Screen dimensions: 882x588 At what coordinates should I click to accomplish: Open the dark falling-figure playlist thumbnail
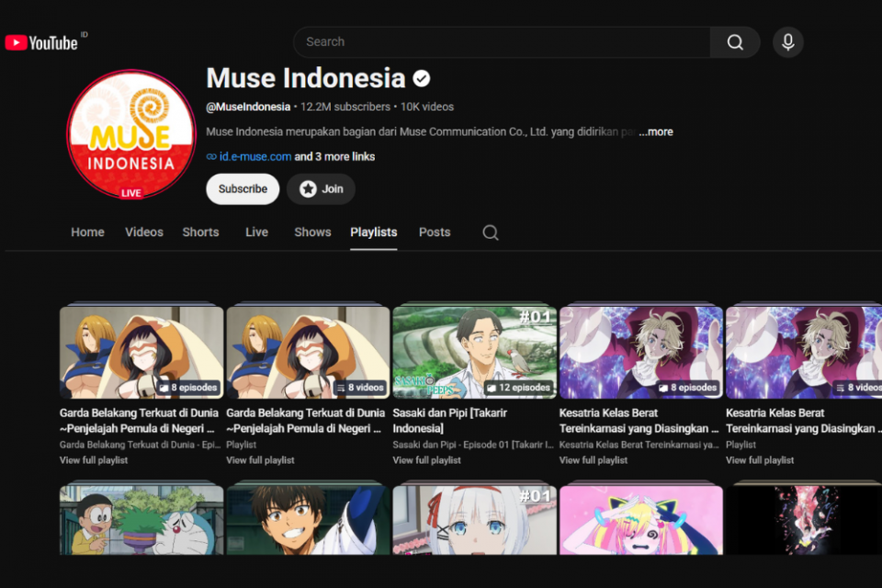(x=804, y=521)
